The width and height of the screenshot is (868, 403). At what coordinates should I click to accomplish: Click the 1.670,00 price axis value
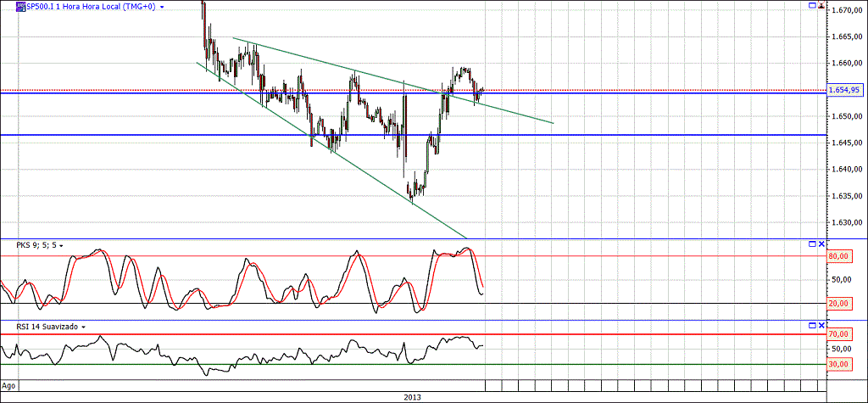(848, 10)
